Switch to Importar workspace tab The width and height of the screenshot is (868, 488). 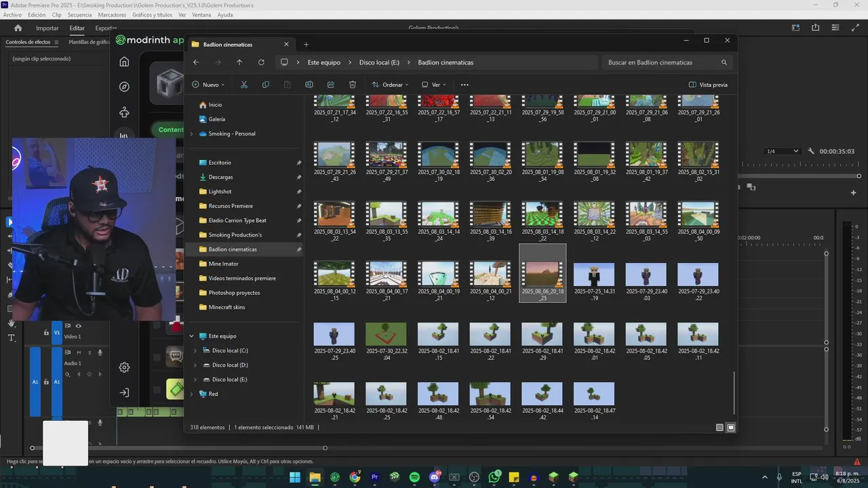(x=47, y=28)
